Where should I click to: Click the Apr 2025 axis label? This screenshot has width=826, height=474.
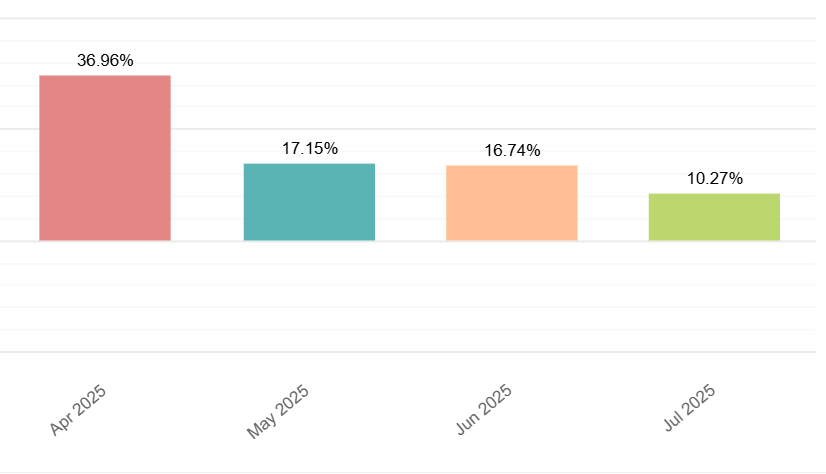(78, 410)
